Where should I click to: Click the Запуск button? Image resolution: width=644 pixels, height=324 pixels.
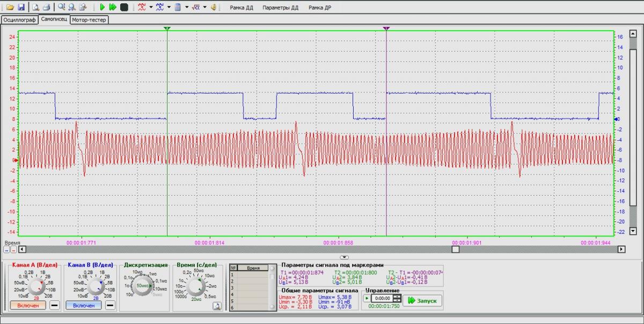click(x=422, y=300)
